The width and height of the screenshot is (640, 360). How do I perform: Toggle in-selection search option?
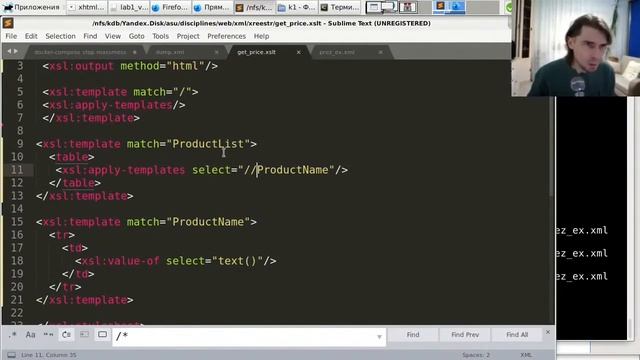coord(84,335)
